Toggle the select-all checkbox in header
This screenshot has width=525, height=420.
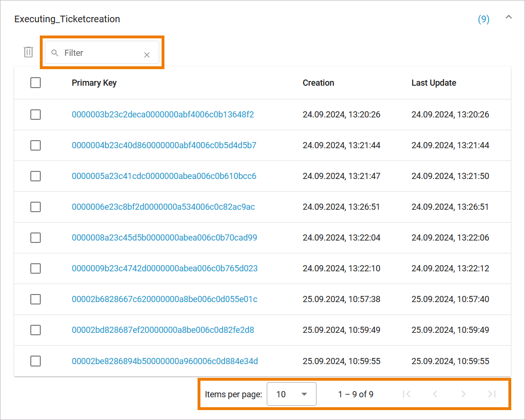pos(36,83)
